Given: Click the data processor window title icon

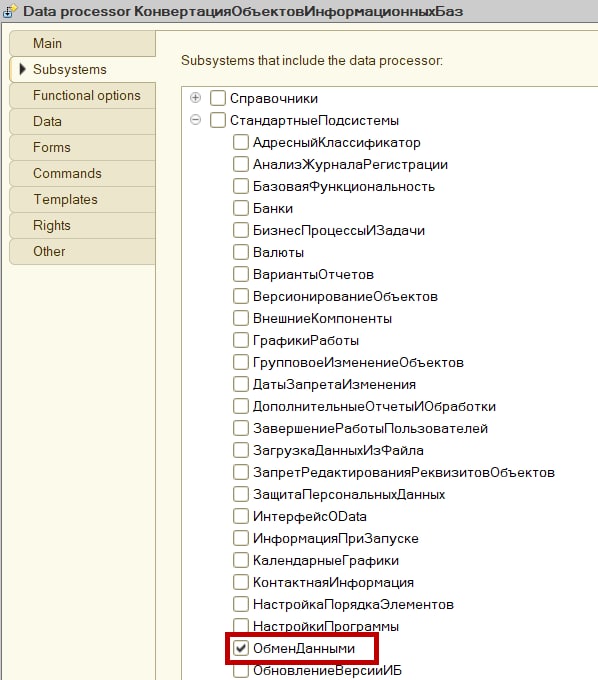Looking at the screenshot, I should coord(10,11).
